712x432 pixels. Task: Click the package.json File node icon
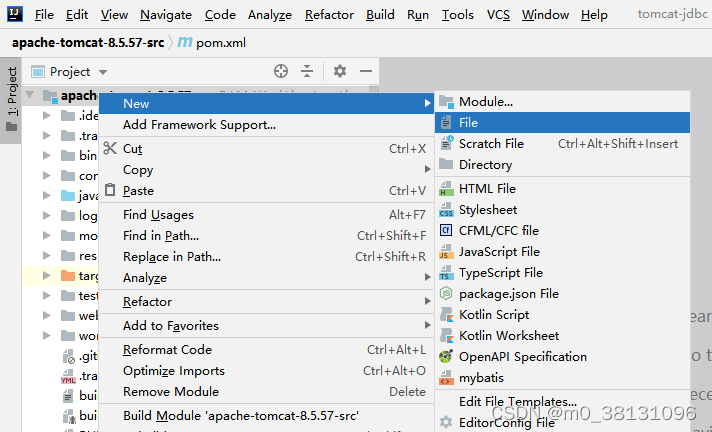(446, 293)
